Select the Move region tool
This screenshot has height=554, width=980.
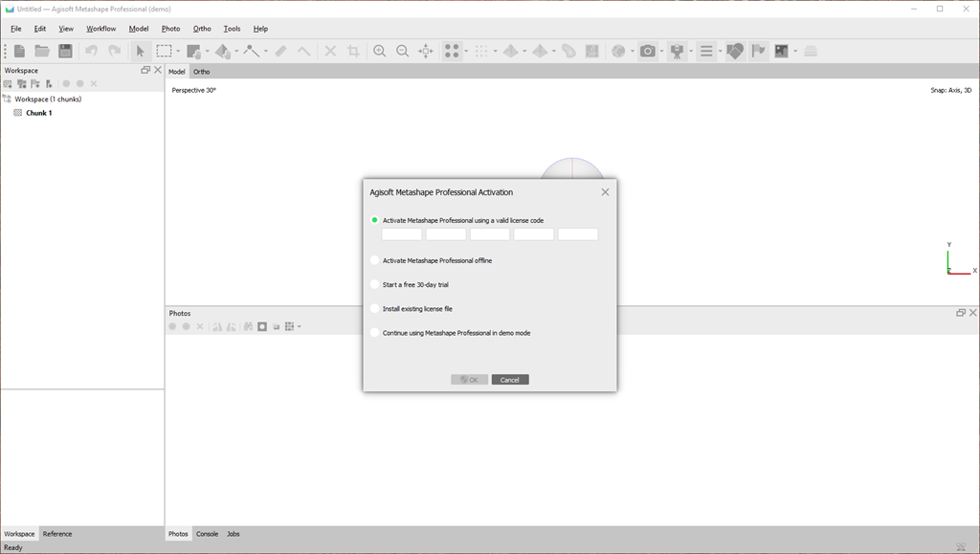pyautogui.click(x=193, y=52)
